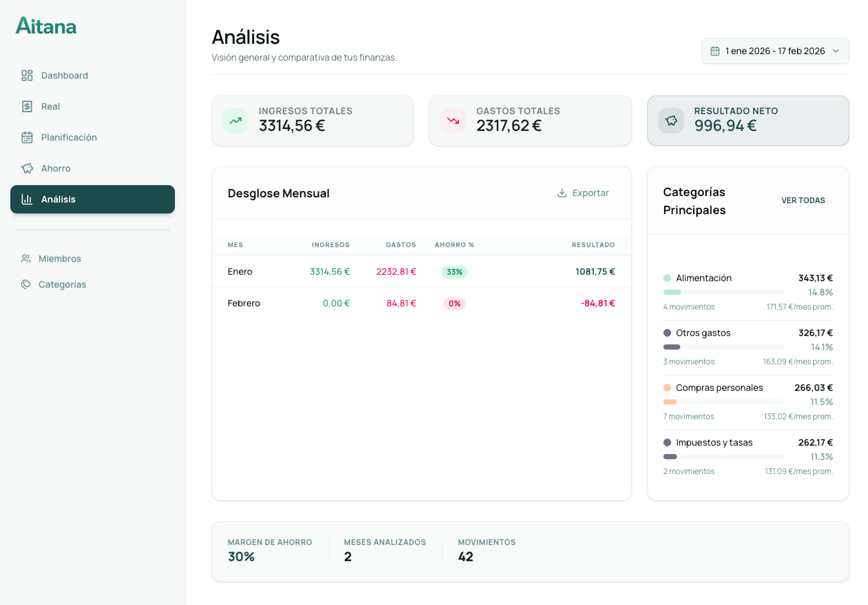This screenshot has width=868, height=605.
Task: Open the Miembros section
Action: pos(60,259)
